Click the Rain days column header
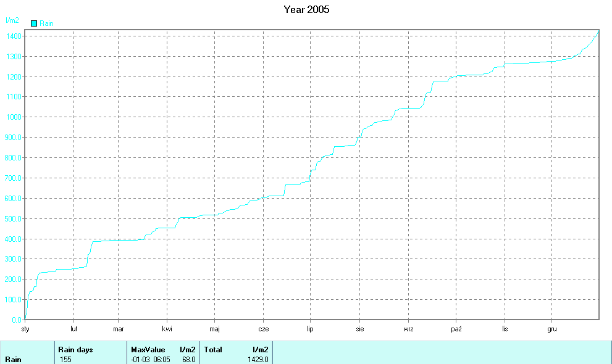 tap(76, 350)
